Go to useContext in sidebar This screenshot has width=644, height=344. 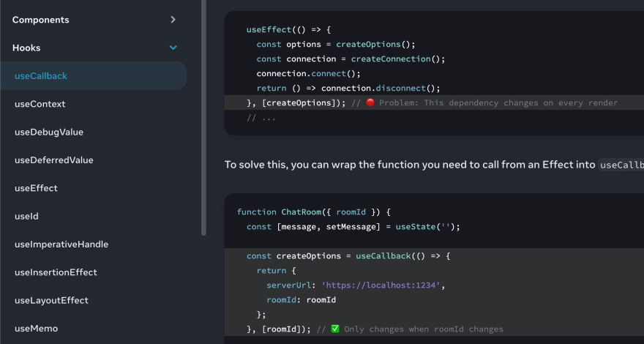[40, 104]
